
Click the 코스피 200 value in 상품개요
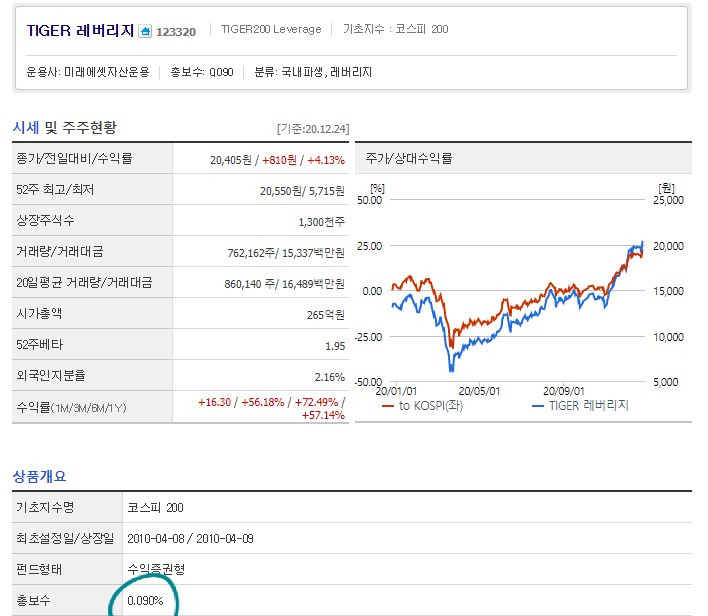point(155,508)
